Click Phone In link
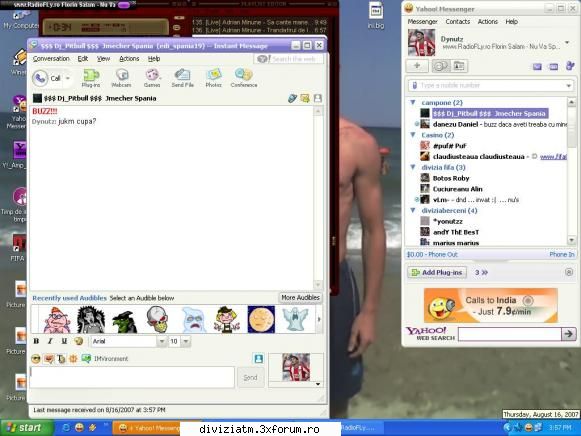 point(562,254)
